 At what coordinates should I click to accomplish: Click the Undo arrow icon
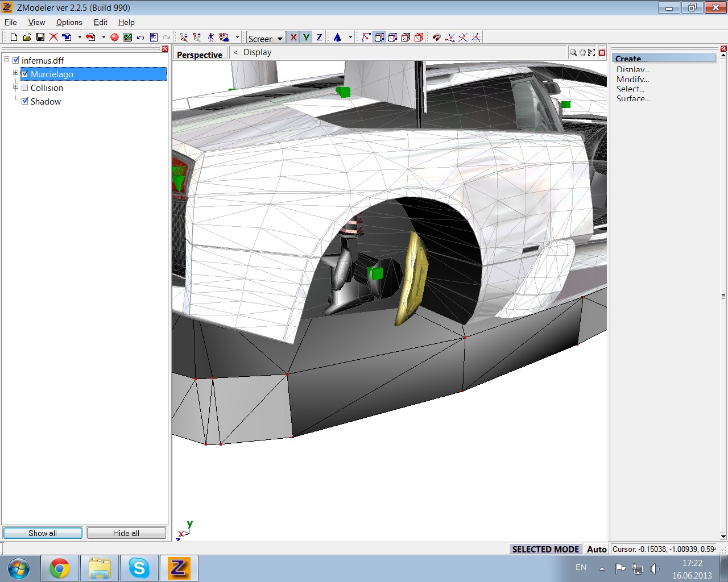140,38
